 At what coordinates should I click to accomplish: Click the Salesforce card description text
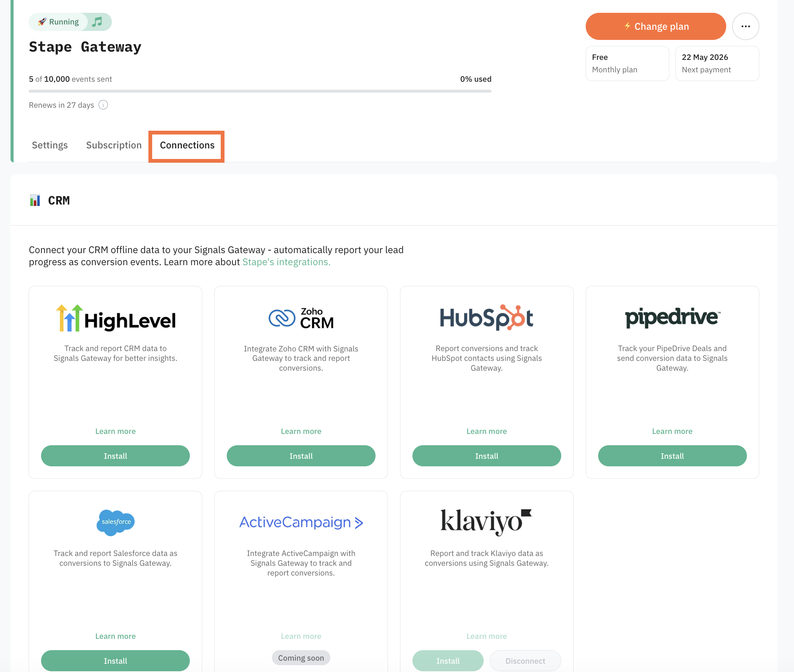pos(115,558)
